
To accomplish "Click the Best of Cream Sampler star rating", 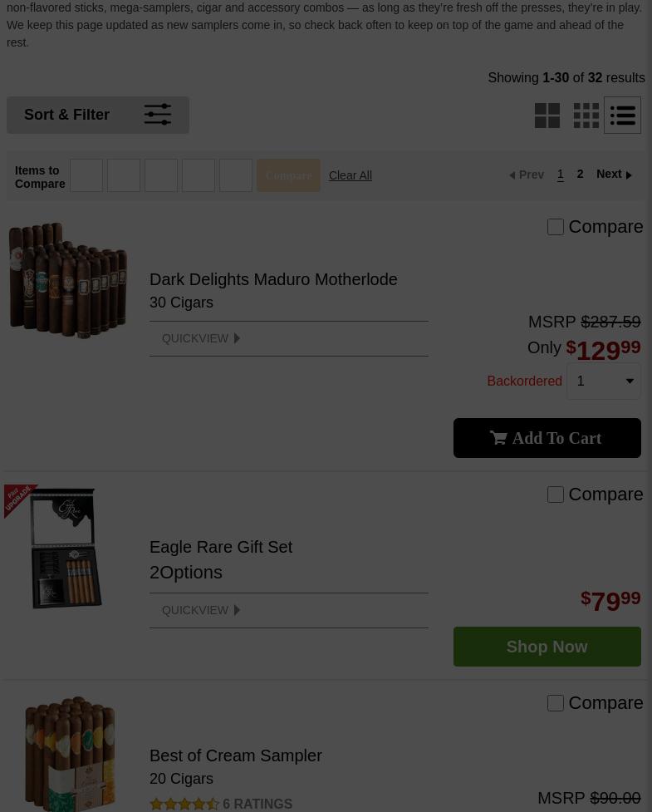I will tap(184, 804).
